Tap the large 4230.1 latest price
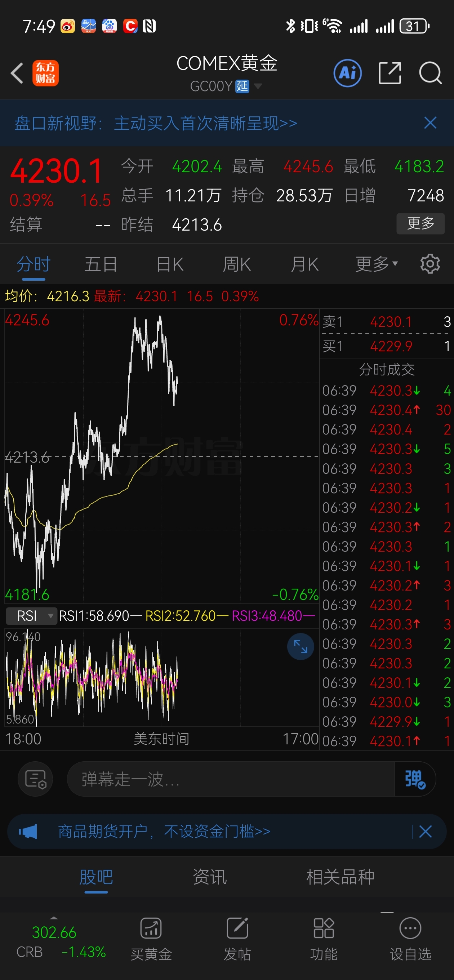454x980 pixels. [x=56, y=171]
